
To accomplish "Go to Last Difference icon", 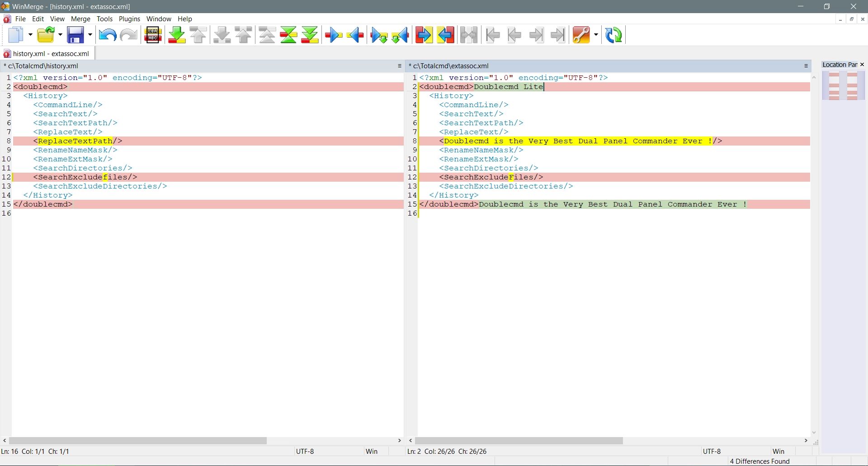I will (310, 35).
